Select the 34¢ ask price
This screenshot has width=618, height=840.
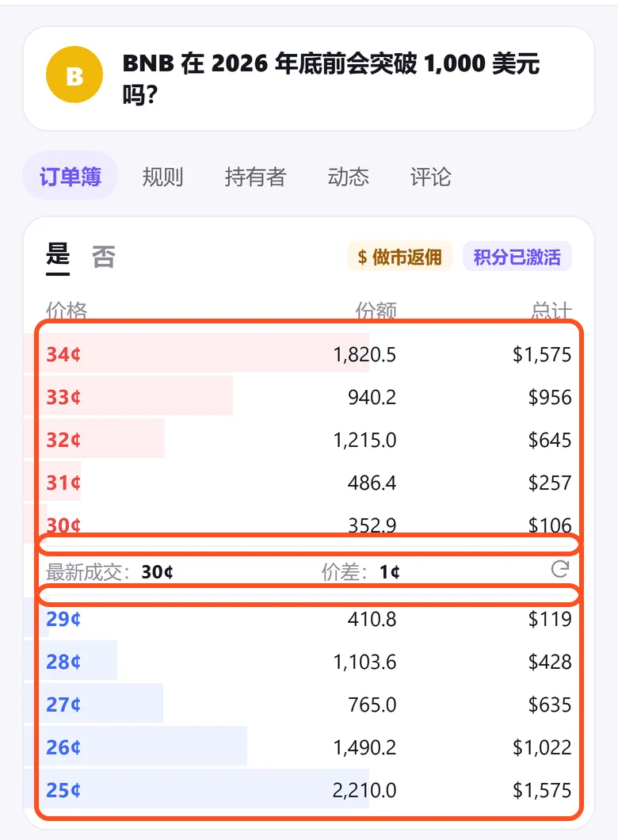(x=63, y=354)
